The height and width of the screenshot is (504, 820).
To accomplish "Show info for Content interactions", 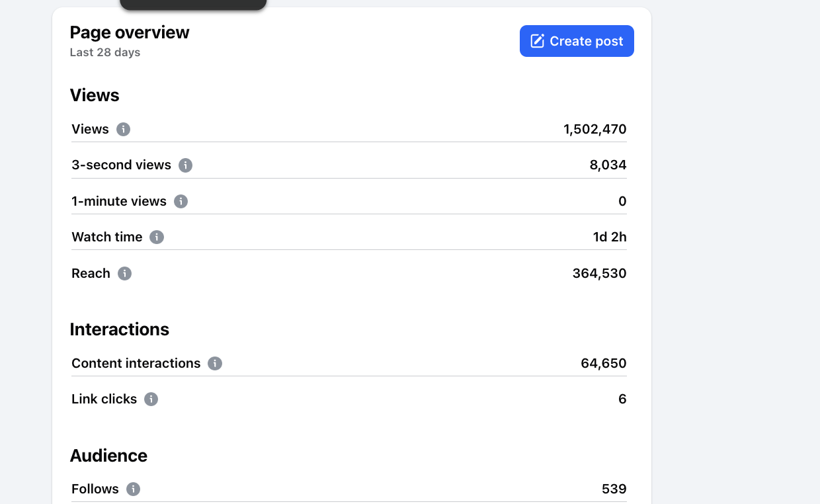I will pyautogui.click(x=215, y=363).
